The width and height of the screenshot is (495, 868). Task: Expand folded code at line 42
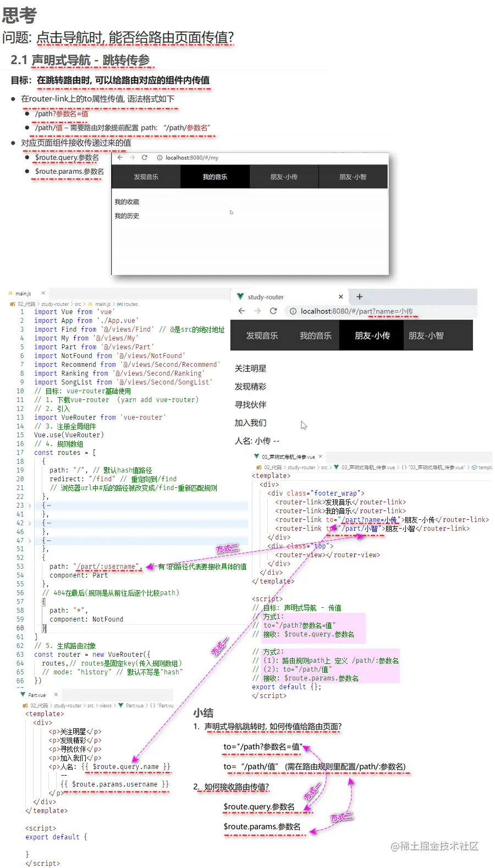click(30, 523)
